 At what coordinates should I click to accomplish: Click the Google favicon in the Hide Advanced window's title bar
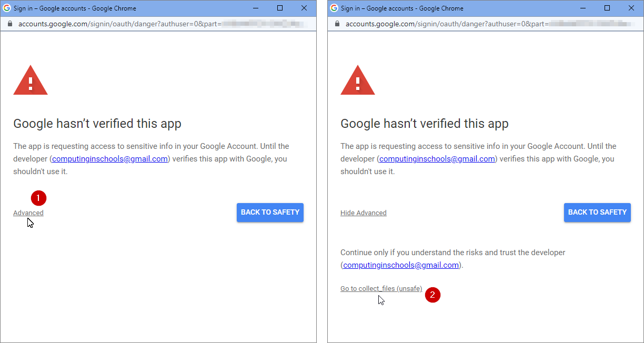pyautogui.click(x=335, y=8)
